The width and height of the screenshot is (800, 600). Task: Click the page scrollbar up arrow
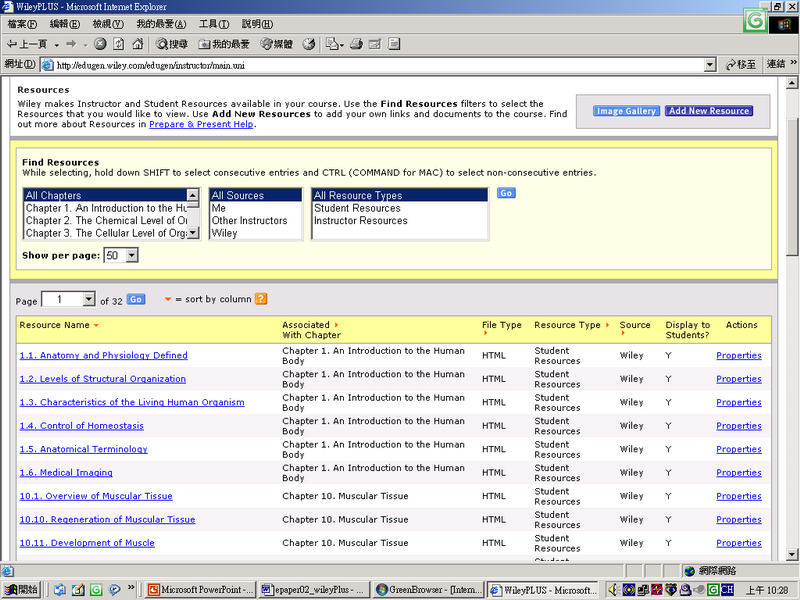pyautogui.click(x=792, y=83)
